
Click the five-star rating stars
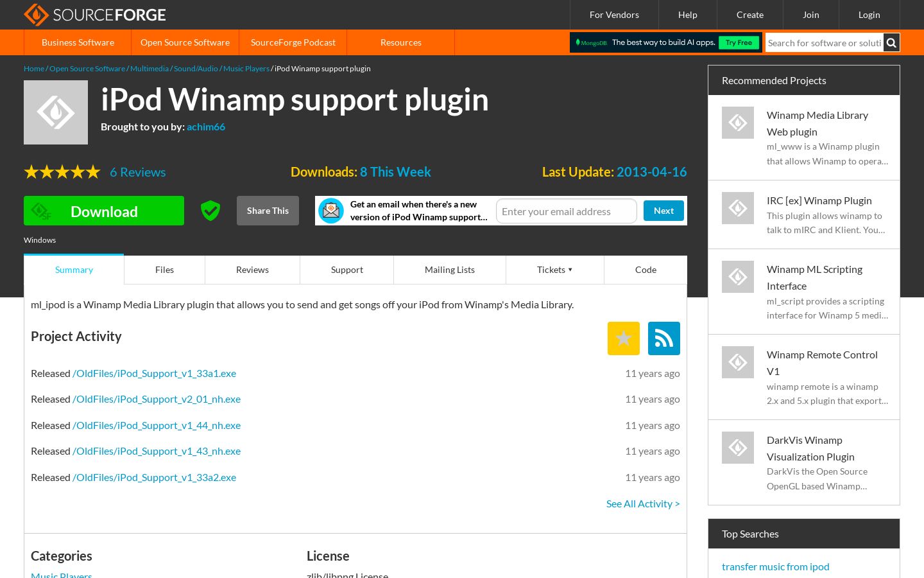coord(62,172)
